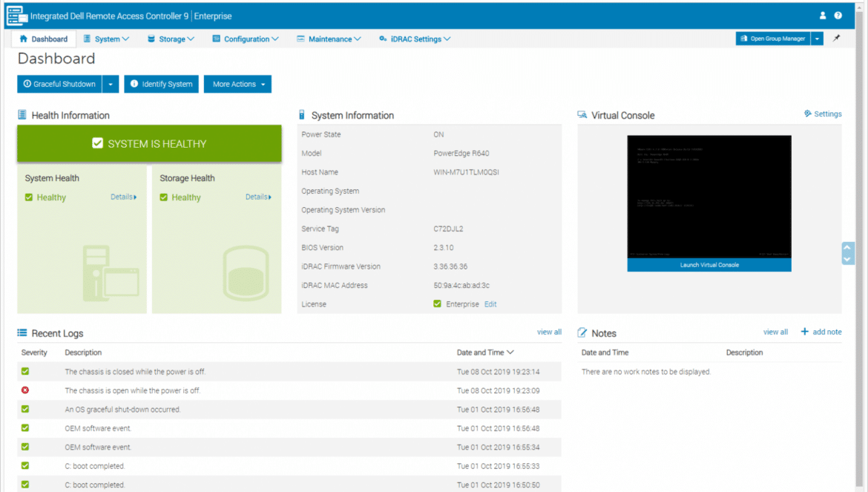Open the user account icon
868x492 pixels.
pos(823,16)
